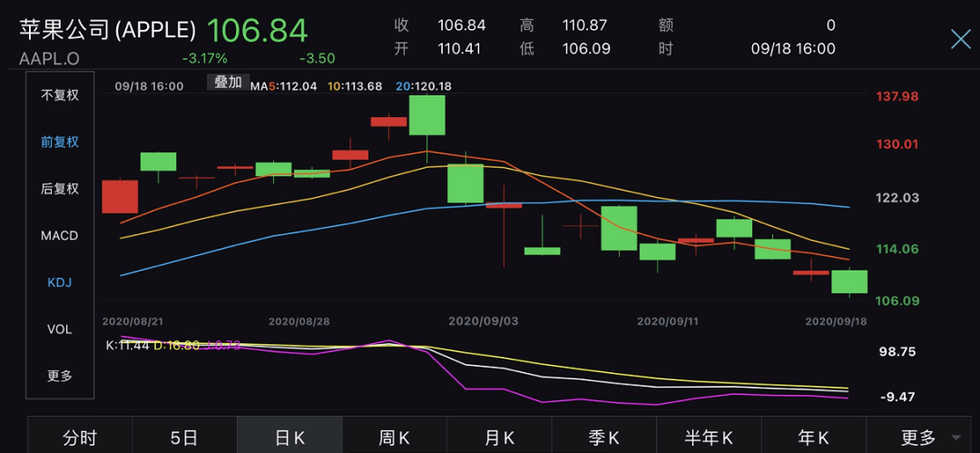Select the first red candle on 2020/08/21
Viewport: 980px width, 453px height.
tap(120, 196)
